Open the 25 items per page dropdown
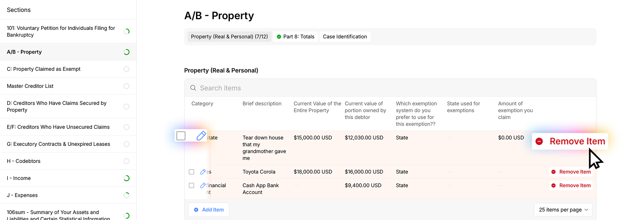 (563, 210)
